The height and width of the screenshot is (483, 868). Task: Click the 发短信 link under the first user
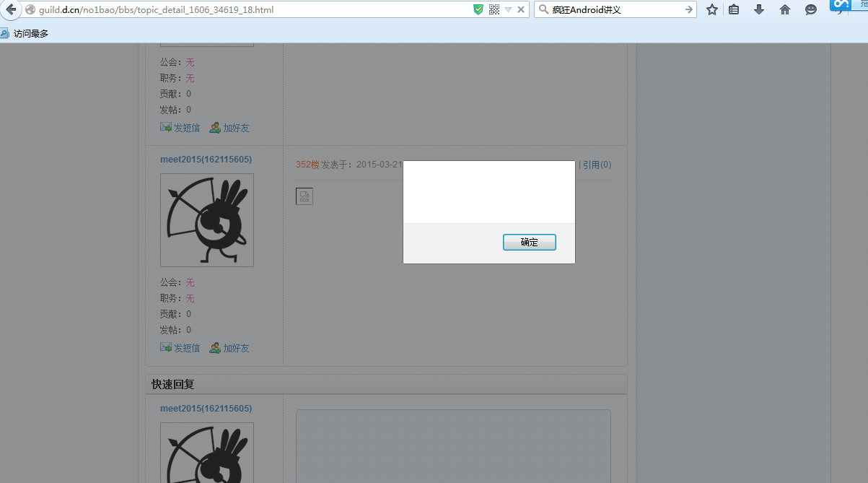180,128
